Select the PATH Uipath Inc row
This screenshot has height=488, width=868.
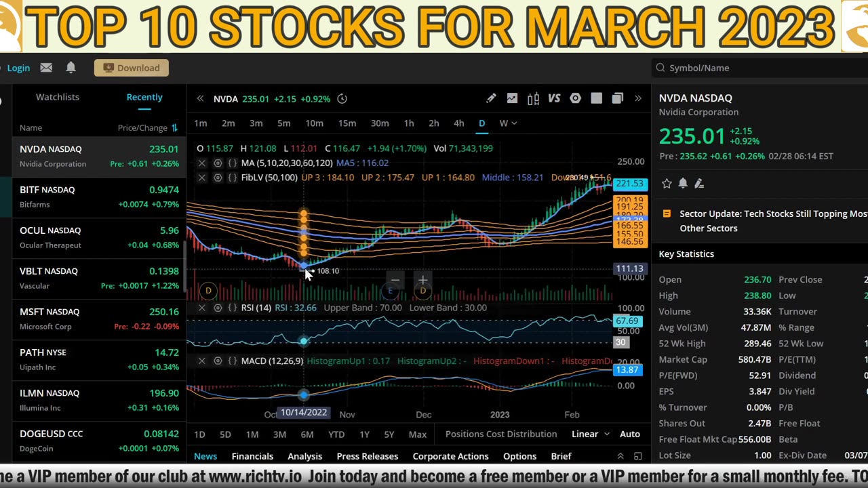99,360
